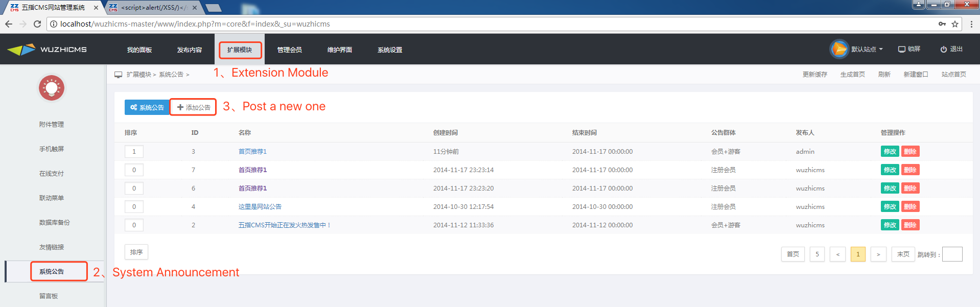View site information icon in address bar
Screen dimensions: 980x307
(x=54, y=24)
